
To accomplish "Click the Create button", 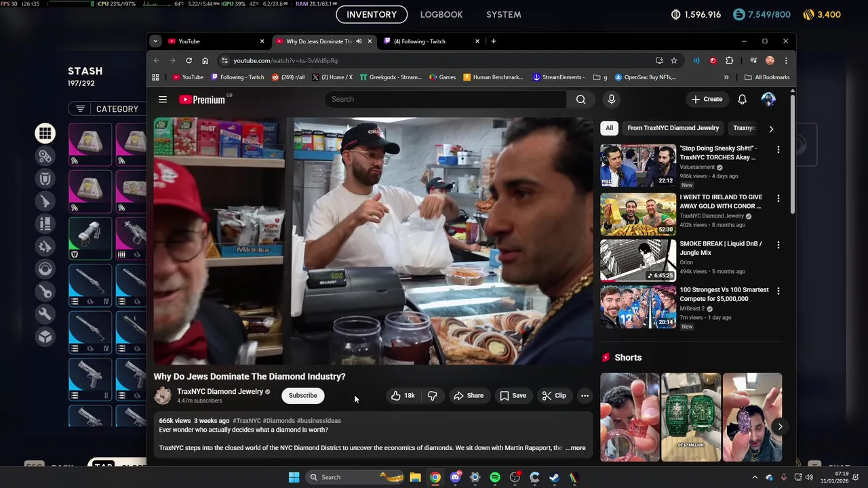I will (707, 99).
